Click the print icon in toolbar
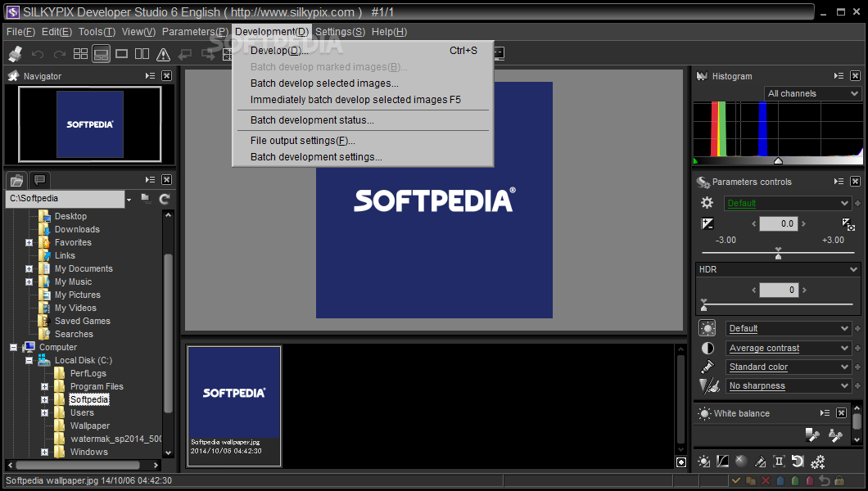 coord(15,54)
